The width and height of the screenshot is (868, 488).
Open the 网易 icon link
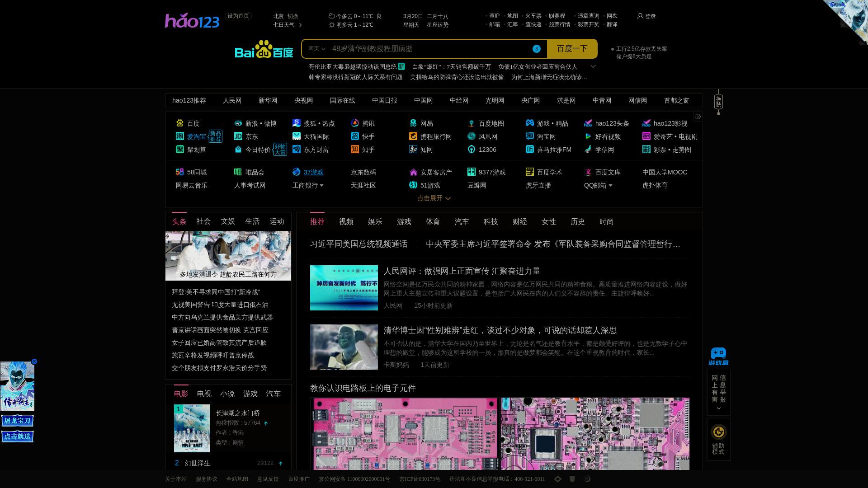(413, 123)
